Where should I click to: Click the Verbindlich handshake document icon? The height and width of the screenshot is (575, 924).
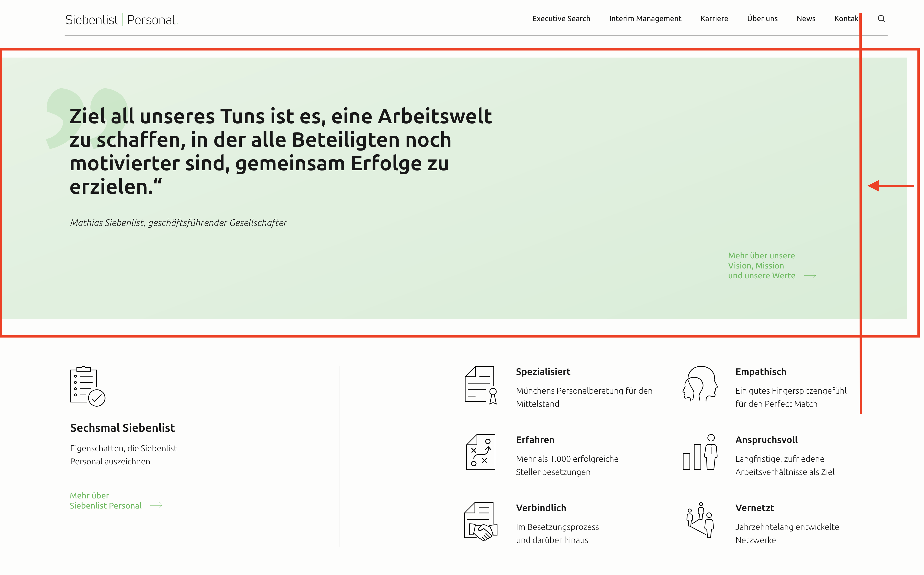coord(481,521)
